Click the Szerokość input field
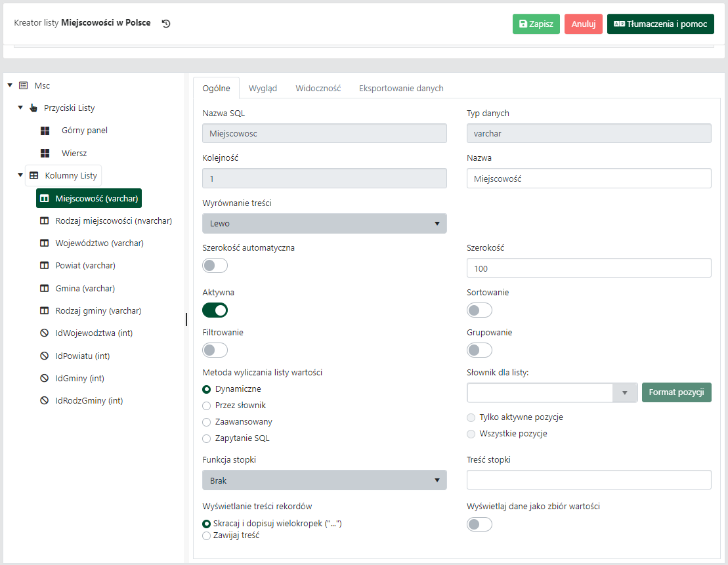Screen dimensions: 728x565 click(589, 268)
